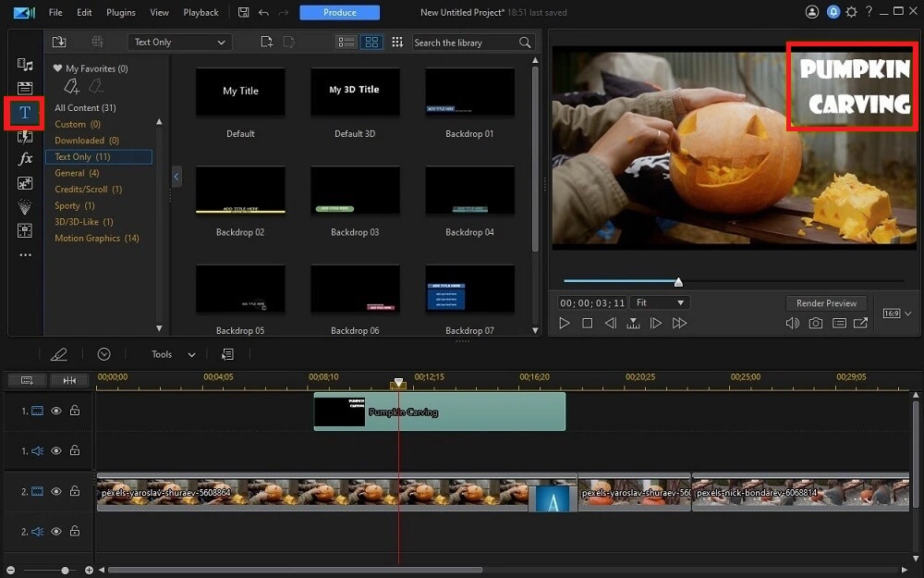Open the Playback menu
This screenshot has width=924, height=578.
[x=201, y=12]
